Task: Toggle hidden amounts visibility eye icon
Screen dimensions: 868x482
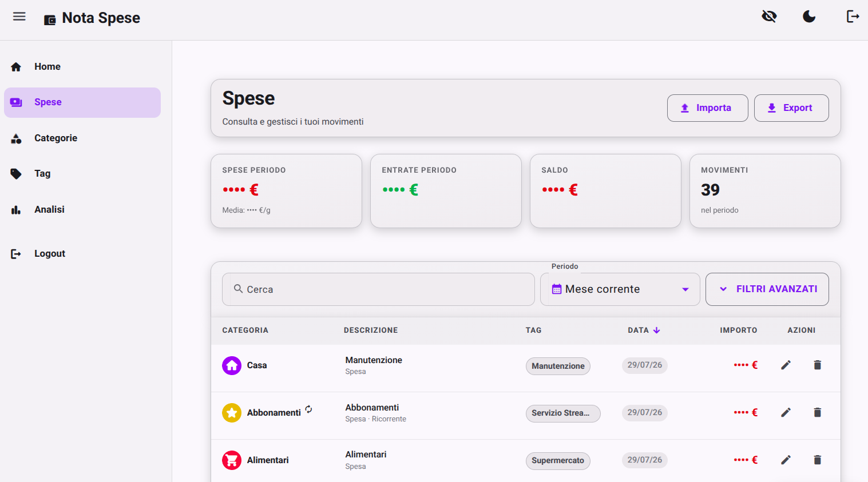Action: click(769, 17)
